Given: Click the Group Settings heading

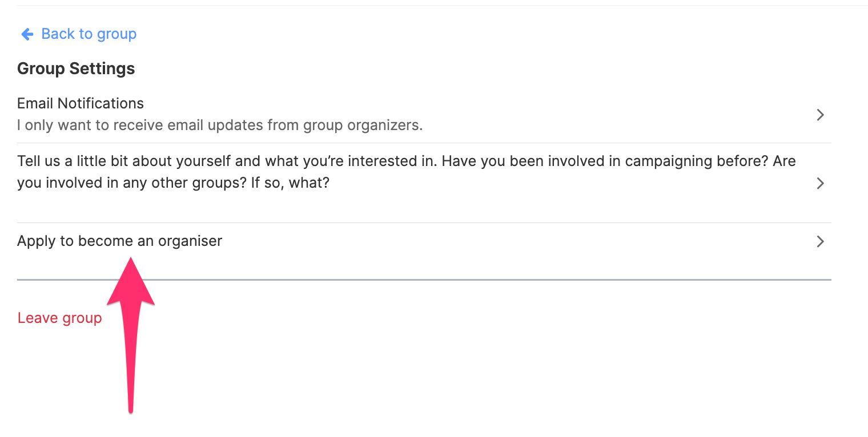Looking at the screenshot, I should (76, 68).
